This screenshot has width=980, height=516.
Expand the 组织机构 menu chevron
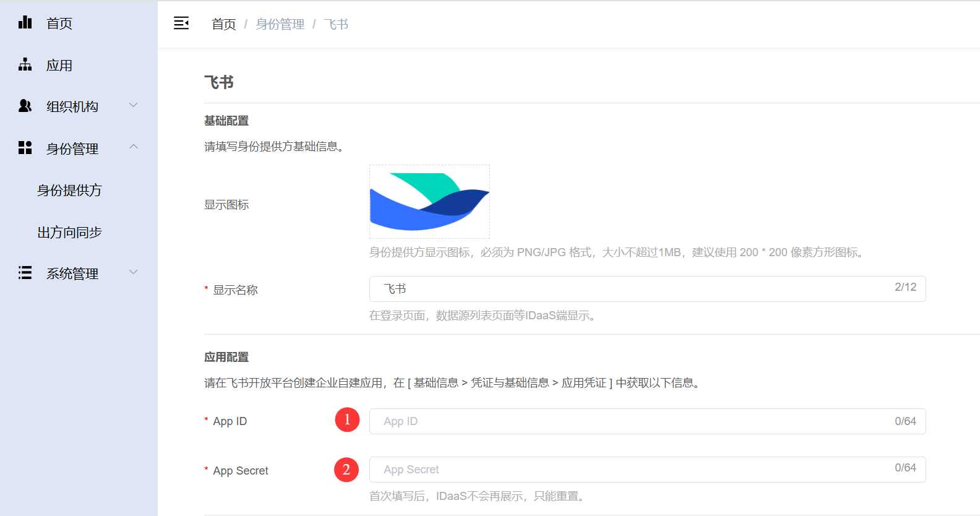pyautogui.click(x=133, y=105)
